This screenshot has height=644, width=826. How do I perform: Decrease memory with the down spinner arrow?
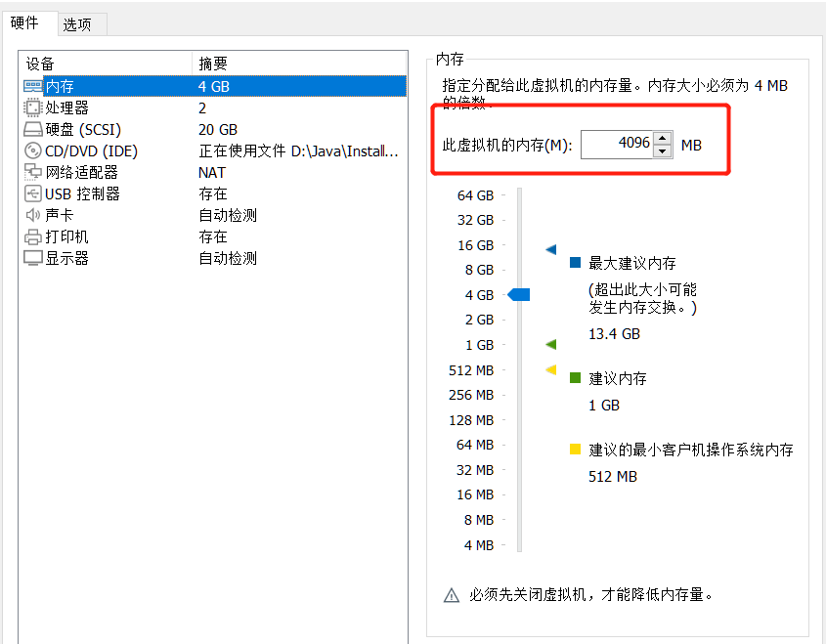coord(663,151)
